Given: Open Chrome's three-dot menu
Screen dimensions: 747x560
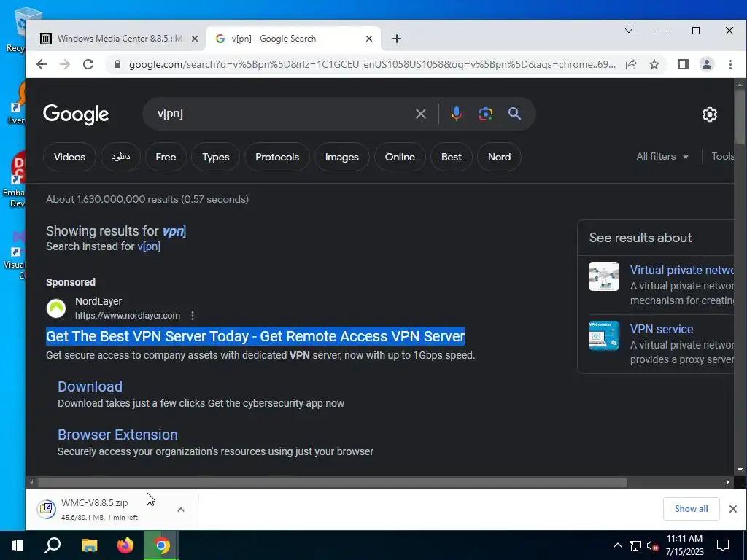Looking at the screenshot, I should click(730, 64).
